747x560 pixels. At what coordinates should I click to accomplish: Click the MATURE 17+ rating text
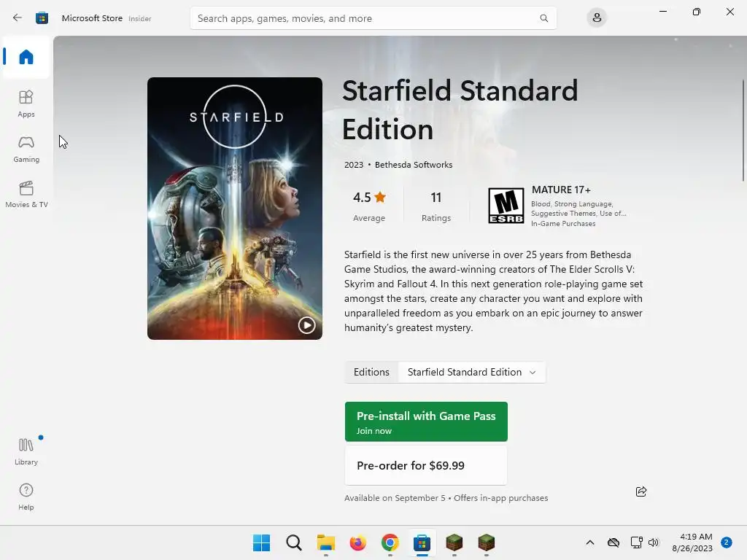[x=561, y=190]
